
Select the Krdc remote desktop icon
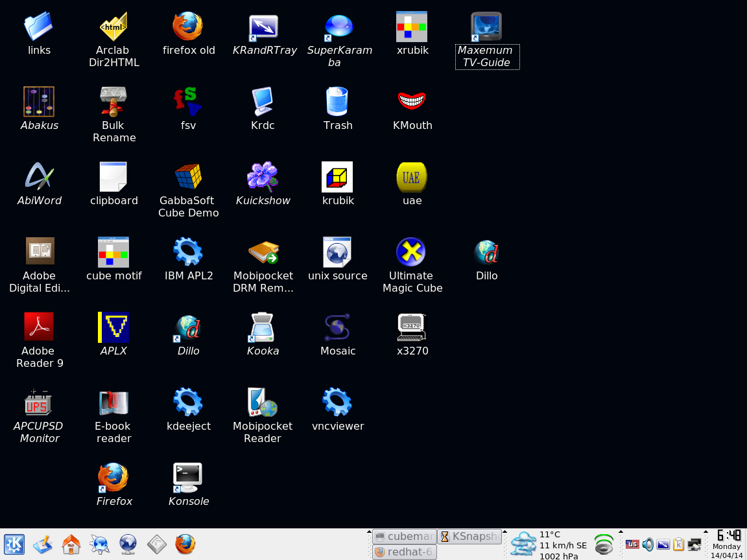click(263, 101)
